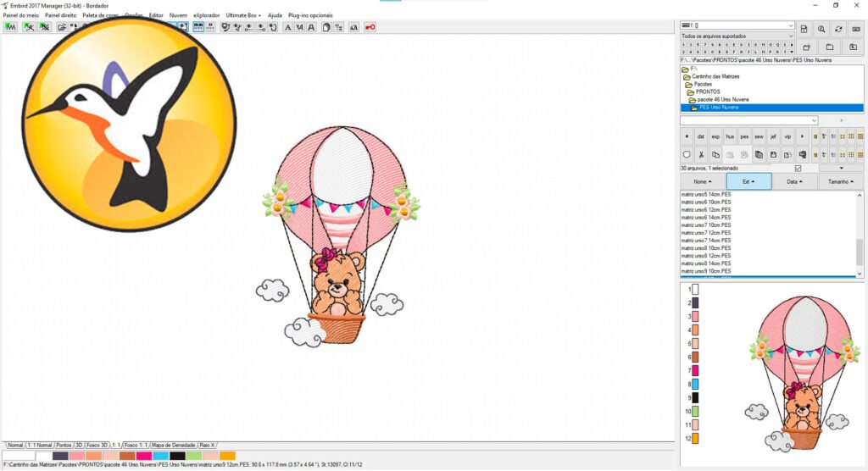868x471 pixels.
Task: Open the 'Plug-ins opcionais' menu
Action: (310, 15)
